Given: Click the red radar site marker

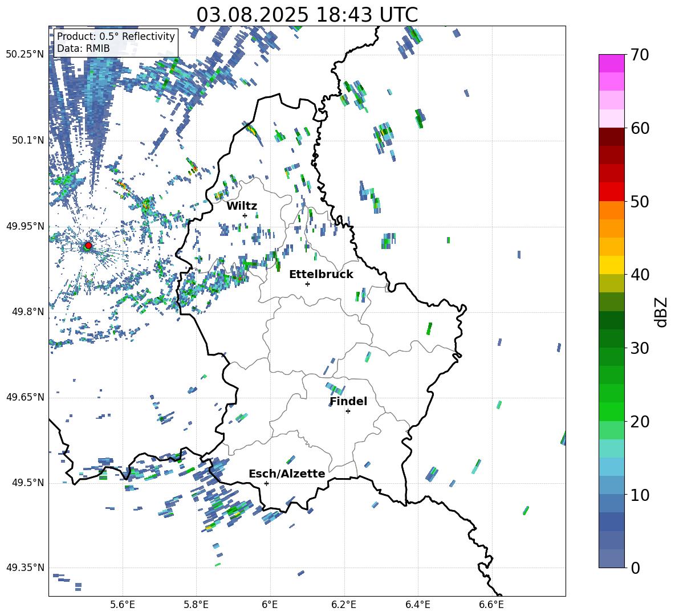Looking at the screenshot, I should point(88,245).
